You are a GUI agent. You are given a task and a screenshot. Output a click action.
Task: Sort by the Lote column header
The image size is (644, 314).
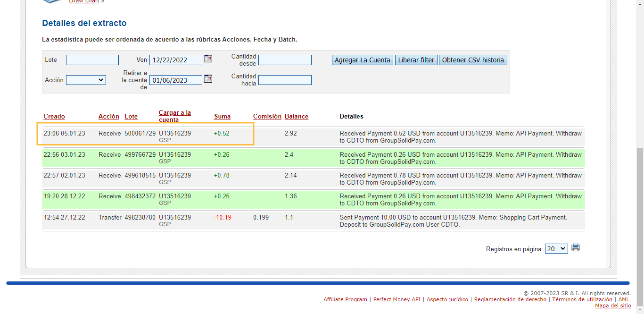131,117
